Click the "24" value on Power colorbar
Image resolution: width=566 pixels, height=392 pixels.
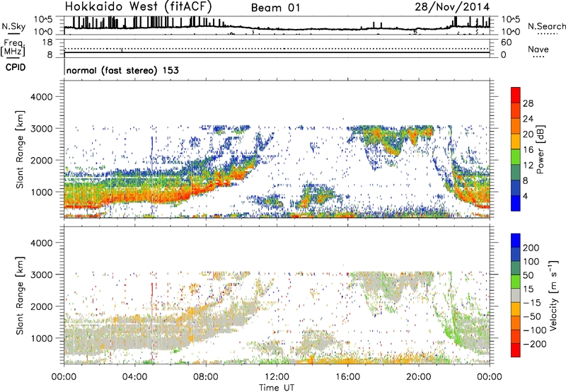coord(528,119)
